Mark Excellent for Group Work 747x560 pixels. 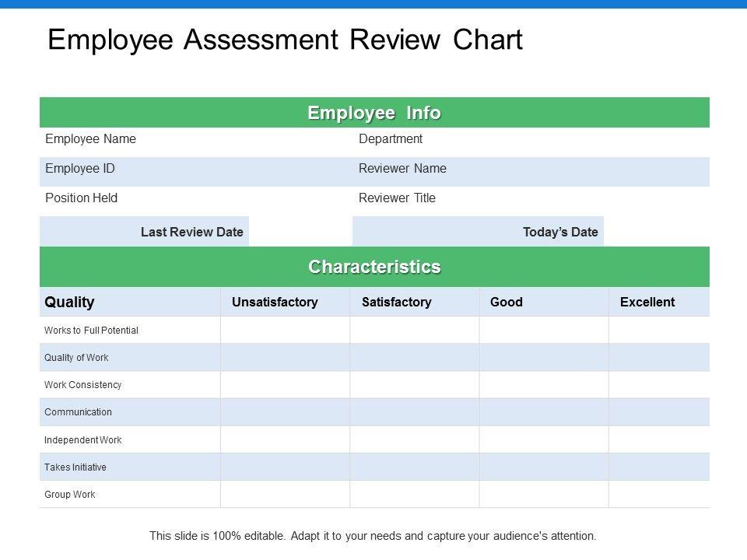[659, 495]
